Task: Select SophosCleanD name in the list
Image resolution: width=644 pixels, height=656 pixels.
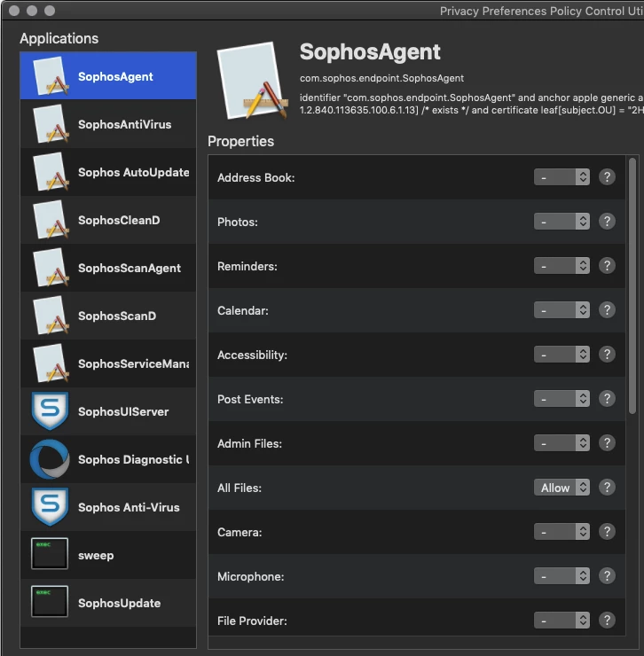Action: pyautogui.click(x=119, y=220)
